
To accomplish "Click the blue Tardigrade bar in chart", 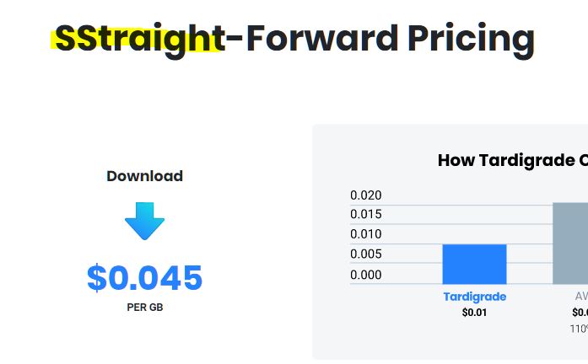I will pyautogui.click(x=474, y=264).
